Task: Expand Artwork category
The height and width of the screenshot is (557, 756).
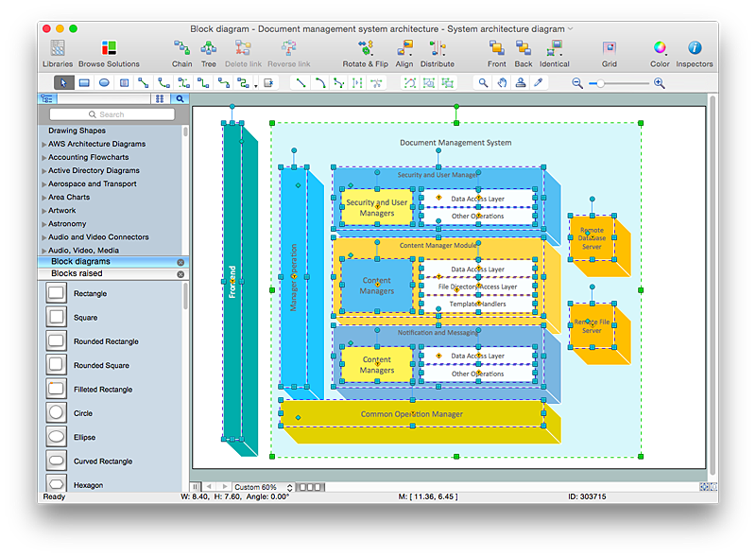Action: point(43,211)
